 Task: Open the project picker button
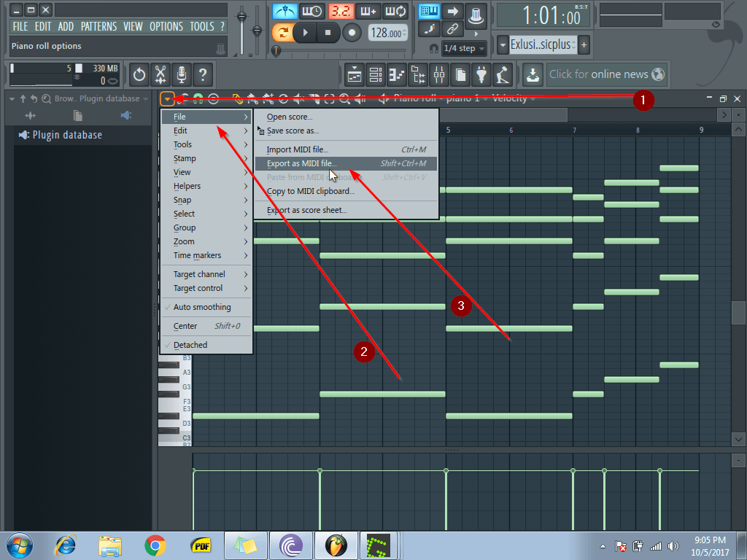pyautogui.click(x=461, y=75)
